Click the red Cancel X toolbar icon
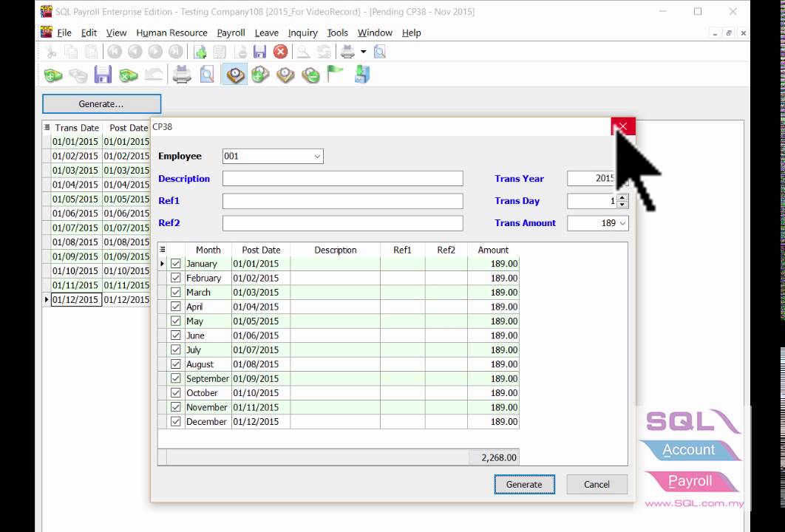 tap(280, 52)
